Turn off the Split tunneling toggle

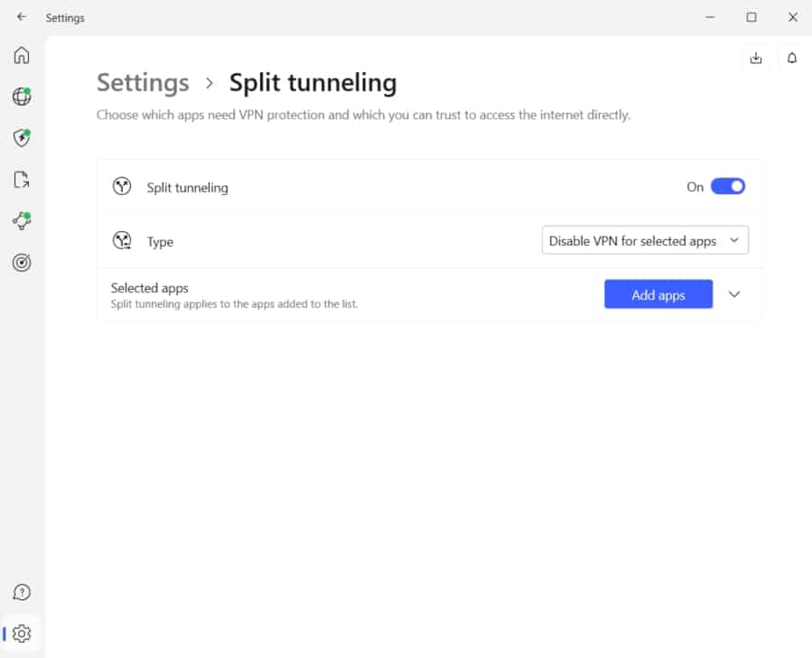[728, 186]
